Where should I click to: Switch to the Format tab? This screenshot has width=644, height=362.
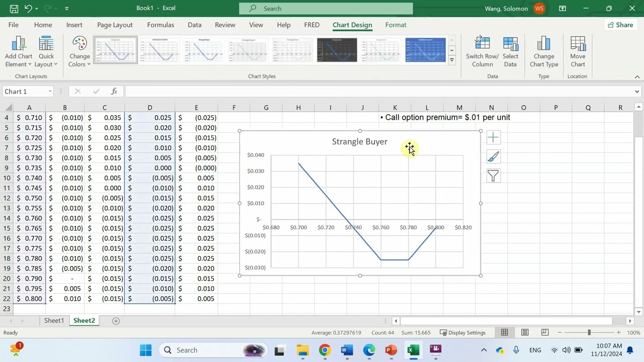tap(396, 25)
